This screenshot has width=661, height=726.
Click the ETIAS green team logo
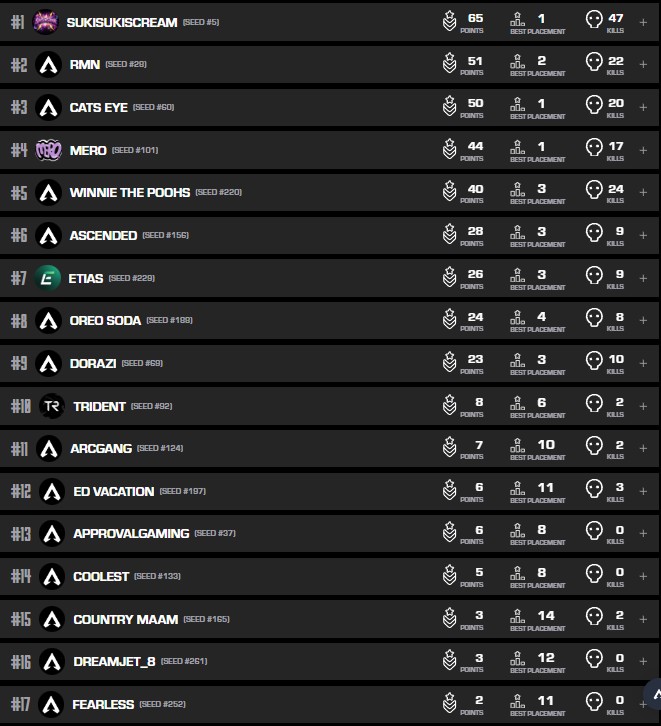[48, 278]
